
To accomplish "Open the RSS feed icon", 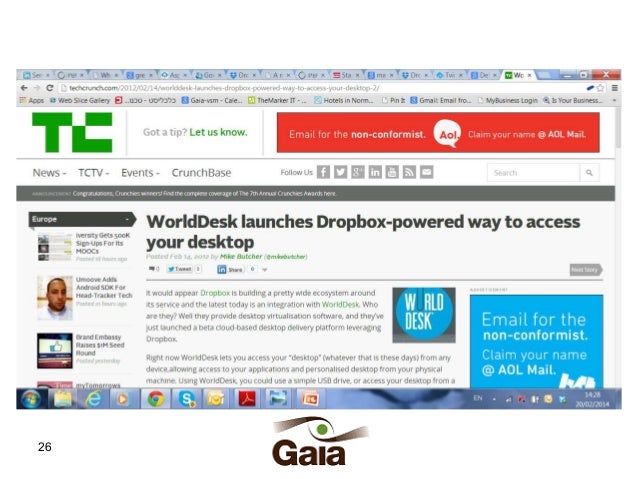I will (x=409, y=172).
